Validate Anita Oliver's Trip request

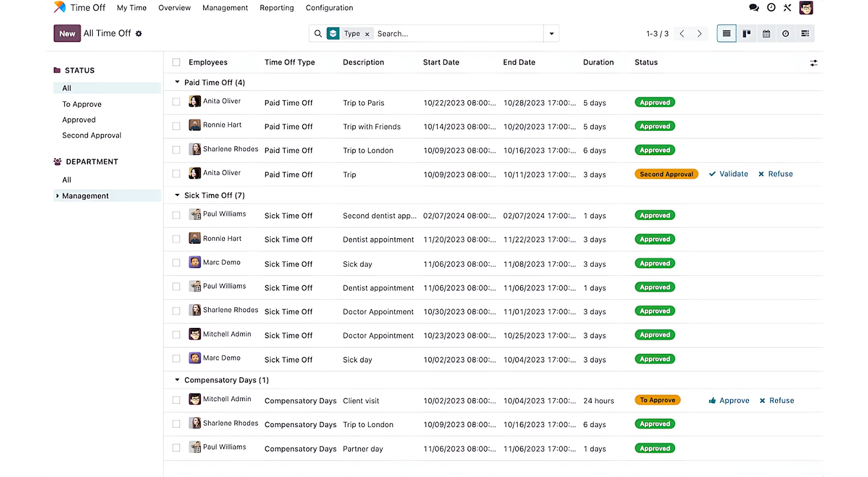(x=729, y=174)
